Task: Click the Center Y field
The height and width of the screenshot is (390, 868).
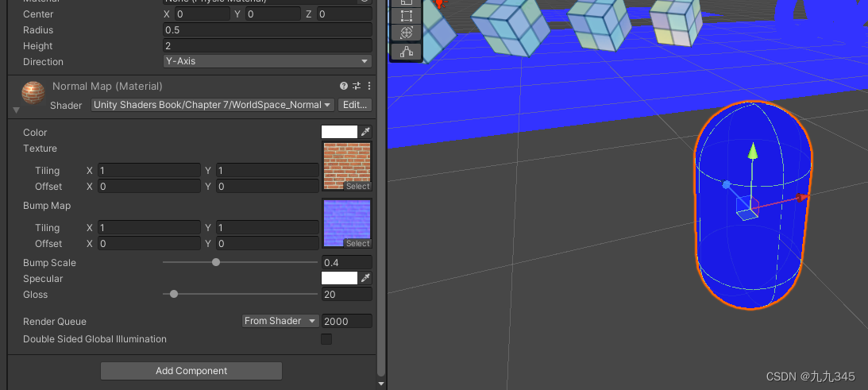Action: point(273,14)
